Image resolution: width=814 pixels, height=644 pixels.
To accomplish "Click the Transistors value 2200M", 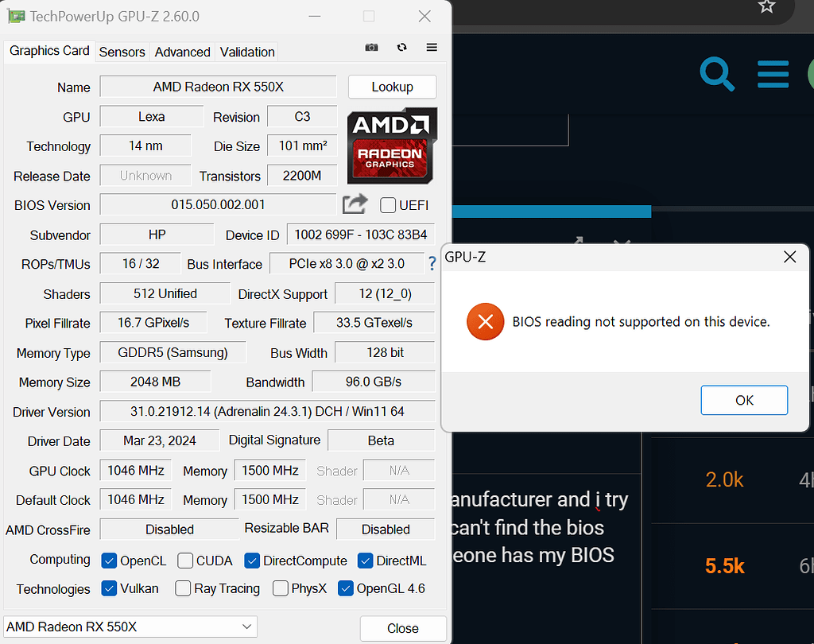I will 302,176.
